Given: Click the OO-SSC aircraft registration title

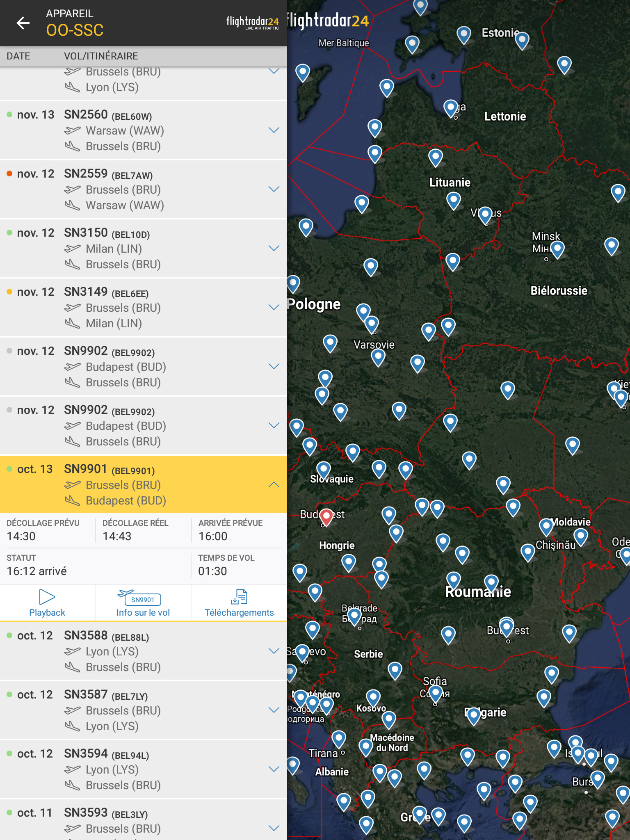Looking at the screenshot, I should (x=75, y=30).
